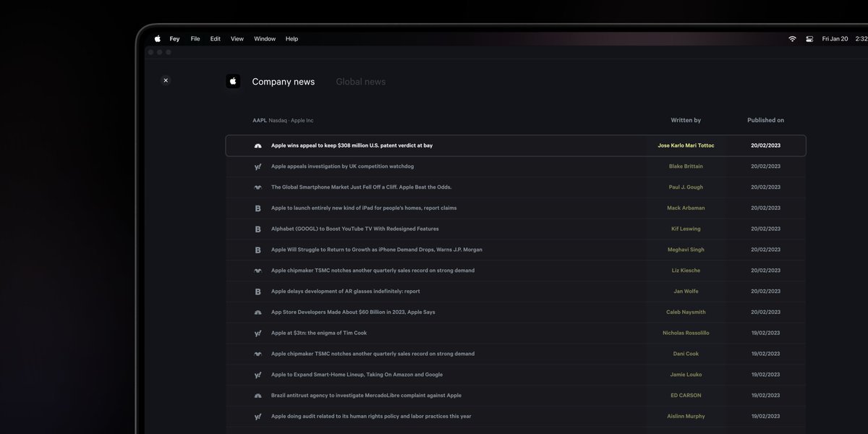868x434 pixels.
Task: Click source icon beside Brazil antitrust agency headline
Action: (x=258, y=396)
